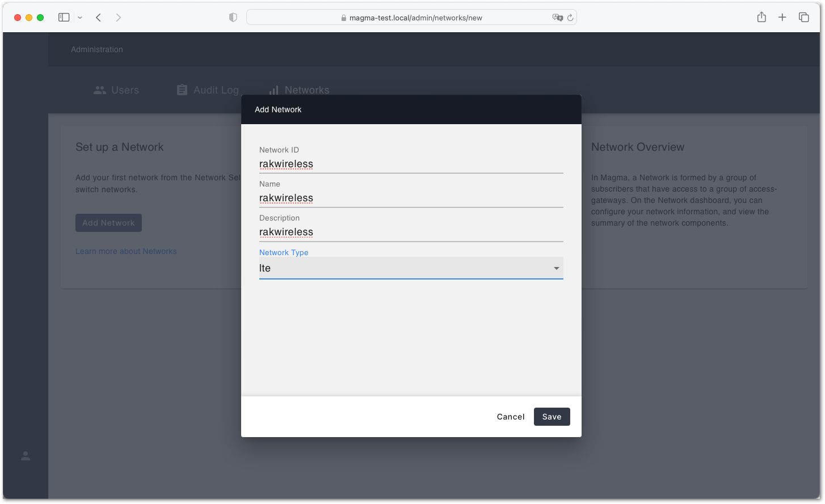825x504 pixels.
Task: Open Learn more about Networks link
Action: point(126,251)
